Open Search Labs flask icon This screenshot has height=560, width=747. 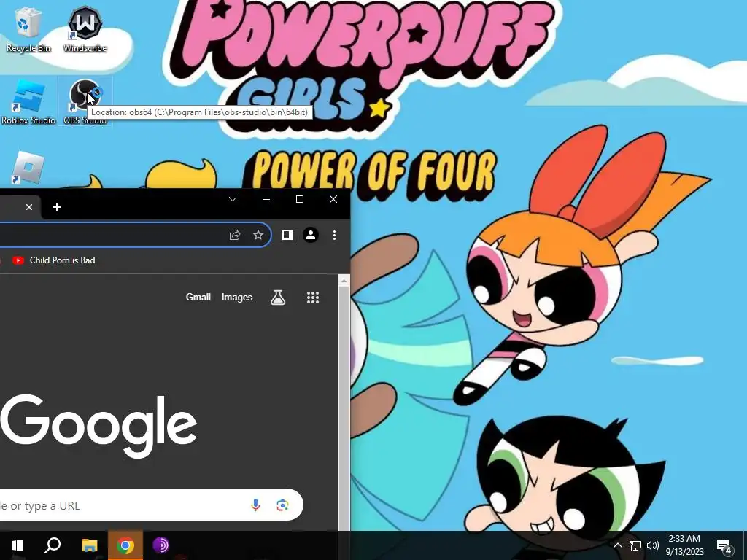tap(278, 297)
